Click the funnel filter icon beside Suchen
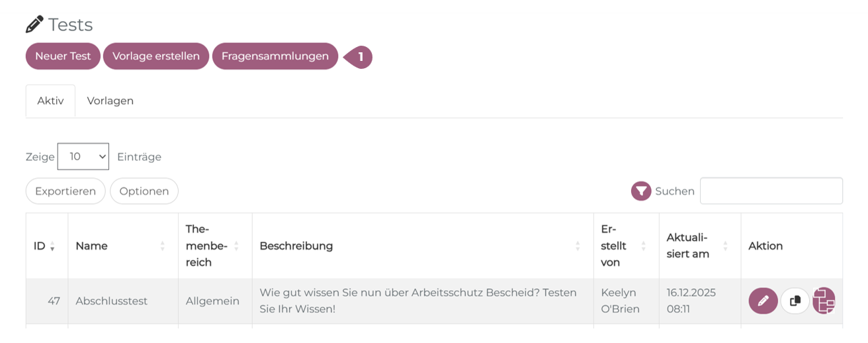 click(x=641, y=191)
